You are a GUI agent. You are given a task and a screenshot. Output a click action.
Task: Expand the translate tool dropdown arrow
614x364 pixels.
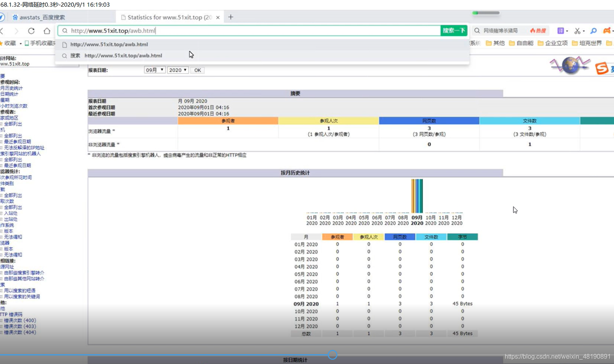click(567, 31)
